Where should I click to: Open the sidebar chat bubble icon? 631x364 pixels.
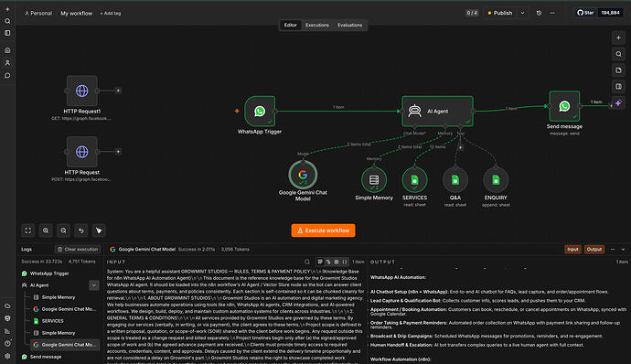click(7, 75)
